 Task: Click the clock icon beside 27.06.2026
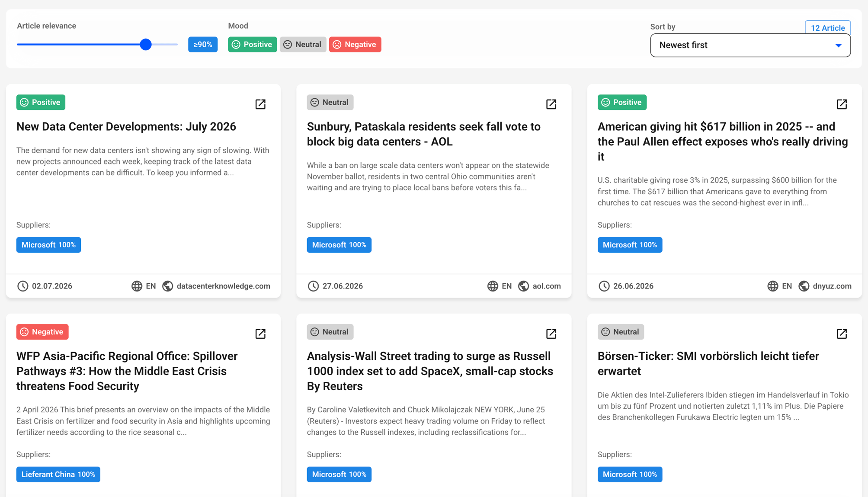(313, 286)
